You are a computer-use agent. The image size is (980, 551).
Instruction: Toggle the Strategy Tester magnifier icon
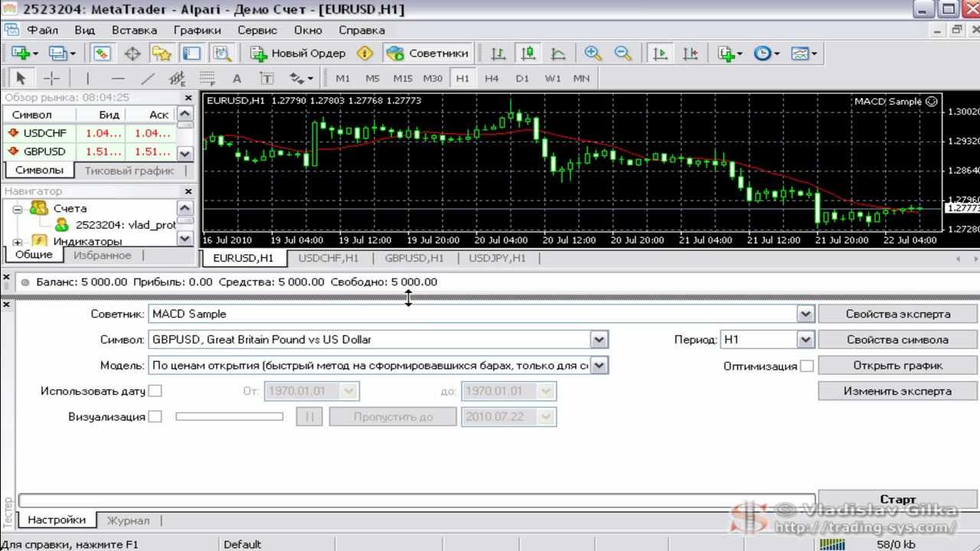click(x=222, y=54)
